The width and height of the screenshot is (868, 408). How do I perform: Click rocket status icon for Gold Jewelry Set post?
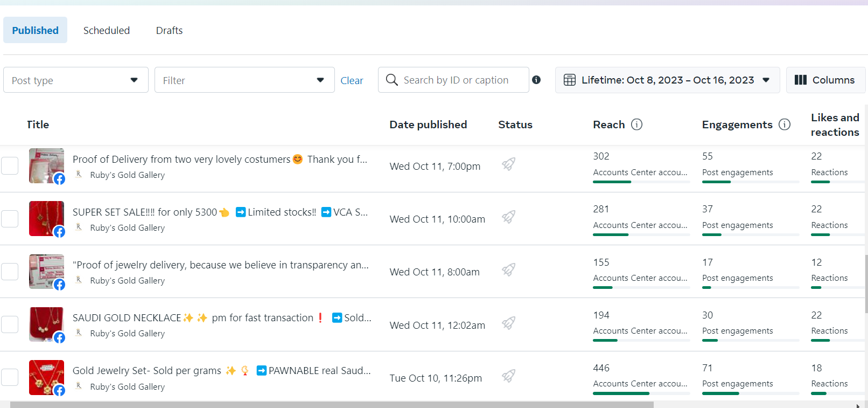click(508, 376)
